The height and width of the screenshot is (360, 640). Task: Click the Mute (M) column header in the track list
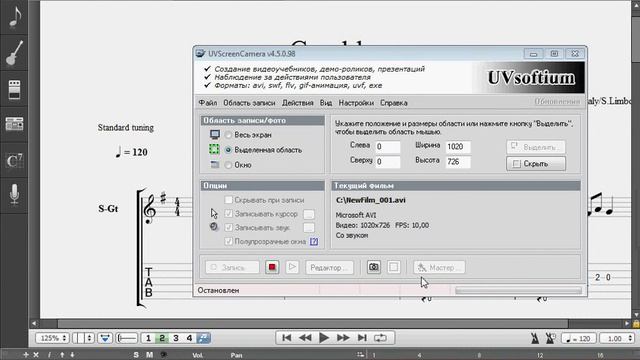tap(149, 355)
